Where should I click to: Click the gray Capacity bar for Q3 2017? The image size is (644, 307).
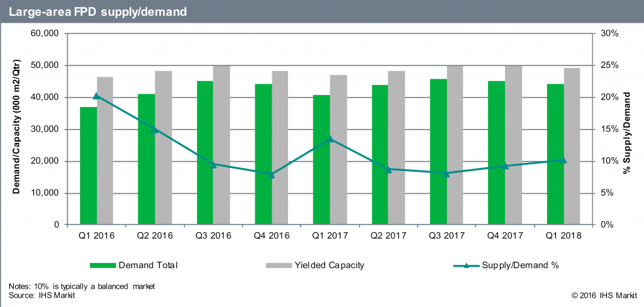[455, 145]
